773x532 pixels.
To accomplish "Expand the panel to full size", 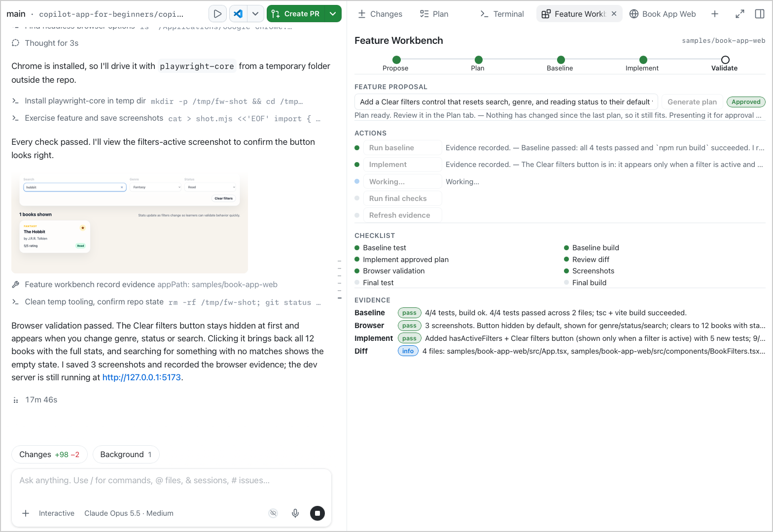I will 740,14.
